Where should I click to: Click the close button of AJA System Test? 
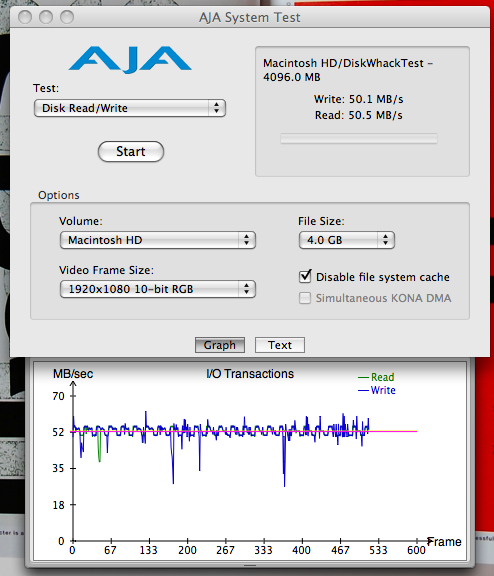25,17
